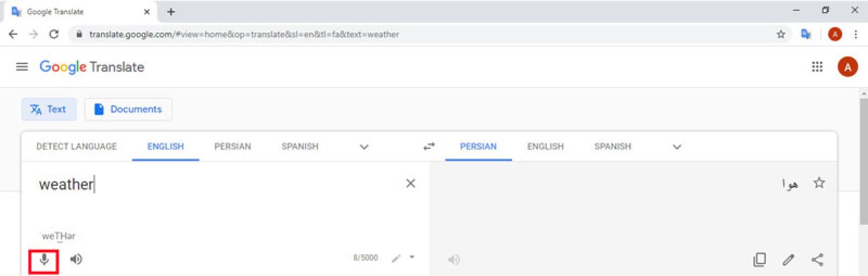Suggest an edit with pencil icon

(788, 259)
